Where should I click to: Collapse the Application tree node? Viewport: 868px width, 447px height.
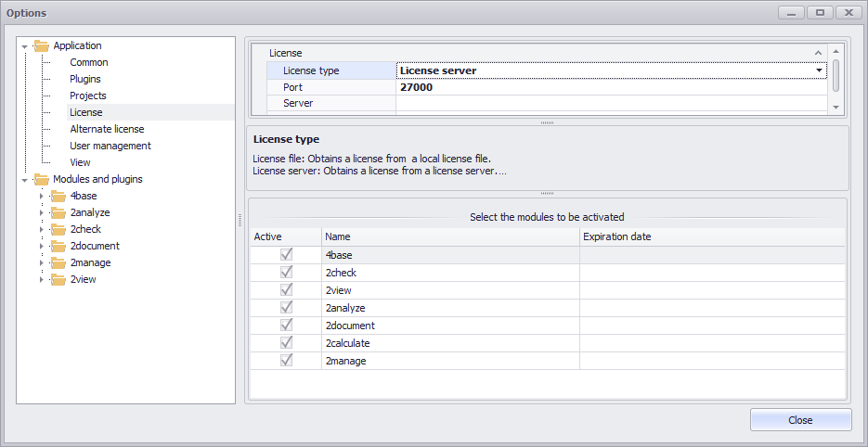24,46
